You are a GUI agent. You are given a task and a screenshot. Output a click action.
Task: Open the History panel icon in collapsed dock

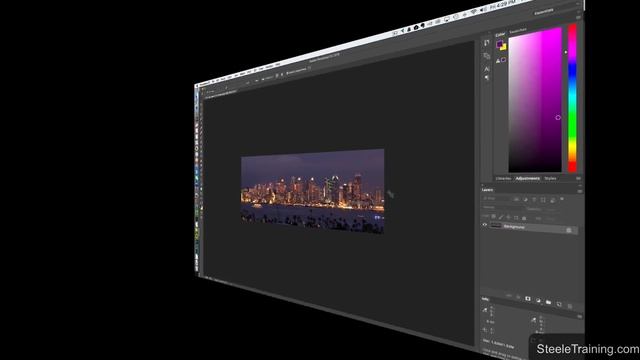pyautogui.click(x=486, y=43)
